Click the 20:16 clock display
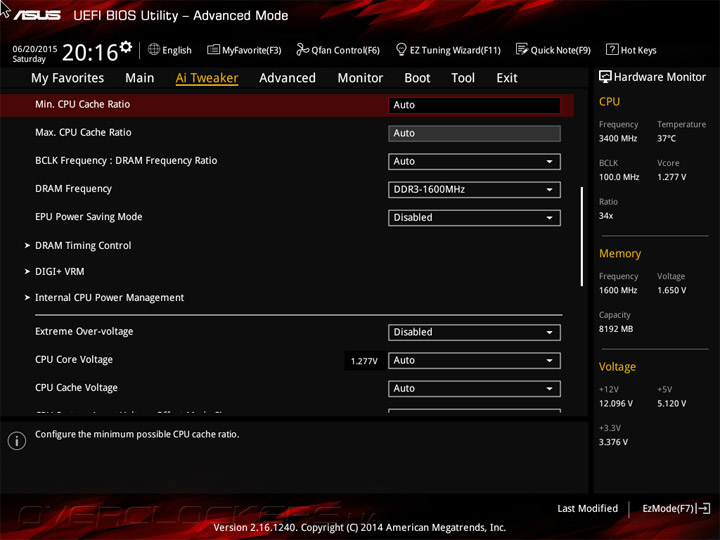720x540 pixels. (90, 52)
